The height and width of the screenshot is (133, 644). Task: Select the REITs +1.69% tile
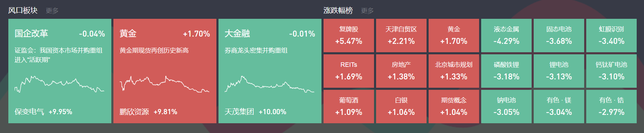[x=349, y=71]
